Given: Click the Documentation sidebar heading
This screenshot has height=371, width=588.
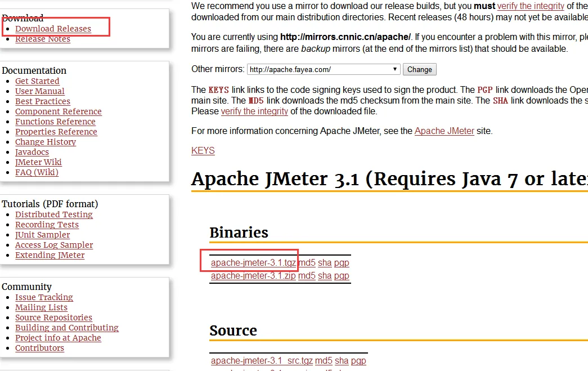Looking at the screenshot, I should (x=34, y=70).
